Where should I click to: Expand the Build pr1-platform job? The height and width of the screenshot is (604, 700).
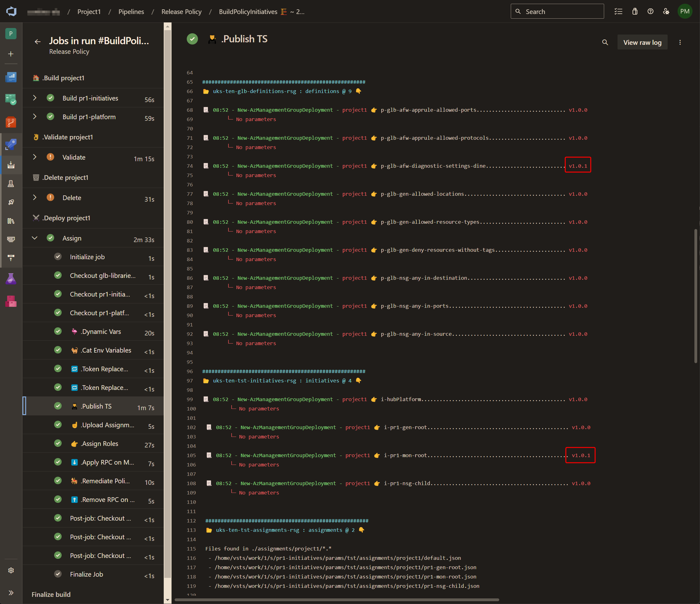point(35,117)
